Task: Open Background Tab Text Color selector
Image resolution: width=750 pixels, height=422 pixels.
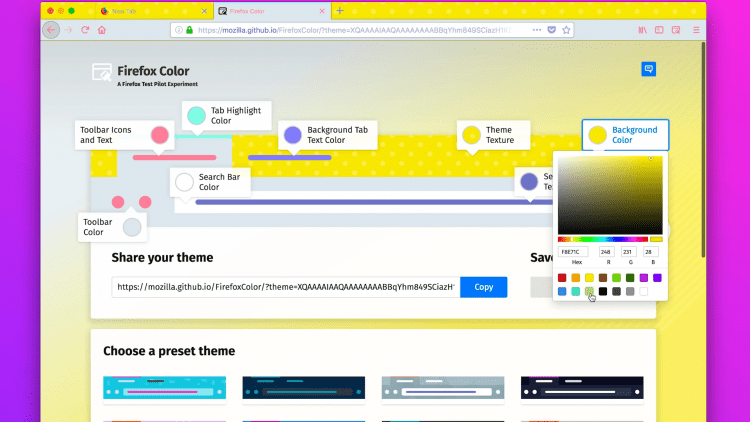Action: (x=328, y=135)
